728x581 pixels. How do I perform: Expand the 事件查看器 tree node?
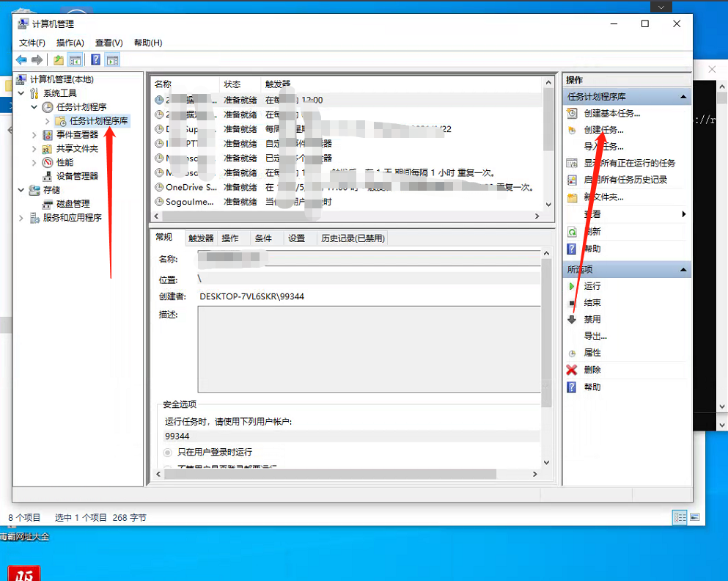34,135
